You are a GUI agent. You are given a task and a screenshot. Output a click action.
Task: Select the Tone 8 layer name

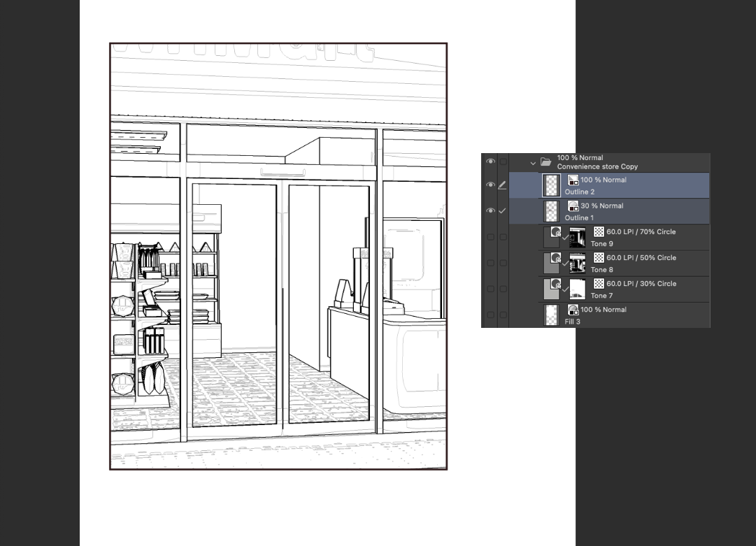[601, 270]
